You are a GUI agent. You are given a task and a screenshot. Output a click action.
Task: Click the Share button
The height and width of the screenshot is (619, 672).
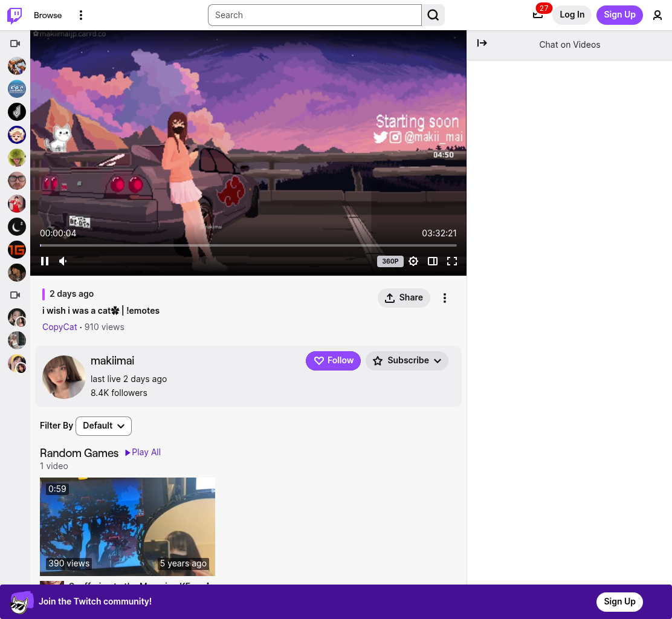(404, 297)
